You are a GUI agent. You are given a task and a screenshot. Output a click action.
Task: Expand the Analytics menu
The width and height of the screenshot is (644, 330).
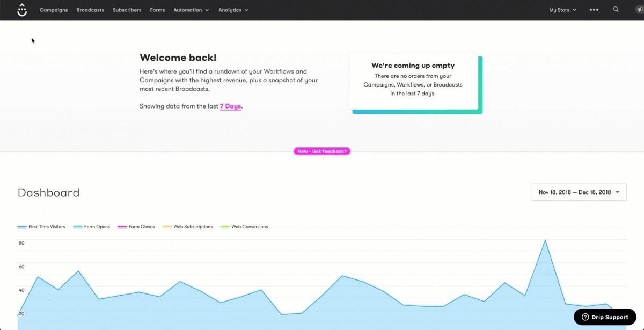[233, 10]
